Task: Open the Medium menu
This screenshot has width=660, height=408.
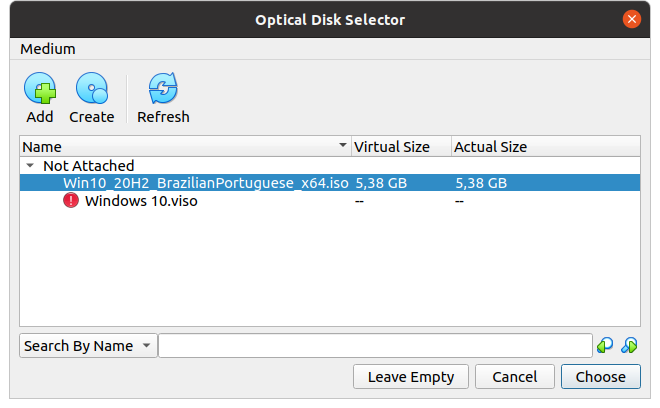Action: click(x=48, y=49)
